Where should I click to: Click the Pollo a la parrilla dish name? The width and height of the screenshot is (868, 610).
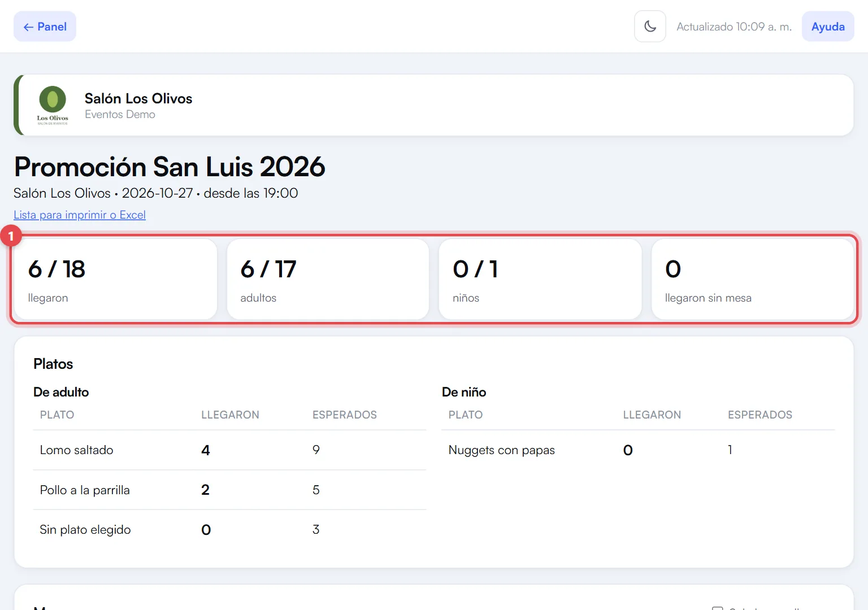point(85,490)
